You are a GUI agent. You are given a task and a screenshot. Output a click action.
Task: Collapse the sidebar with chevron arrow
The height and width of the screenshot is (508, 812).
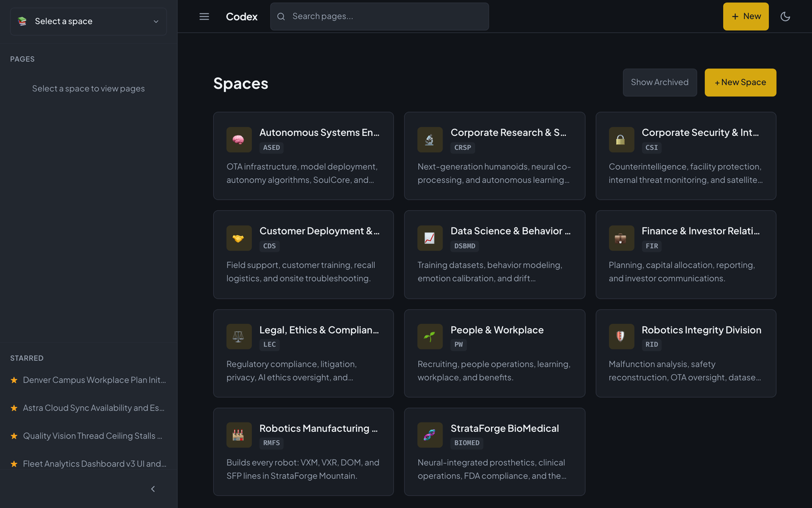[153, 489]
